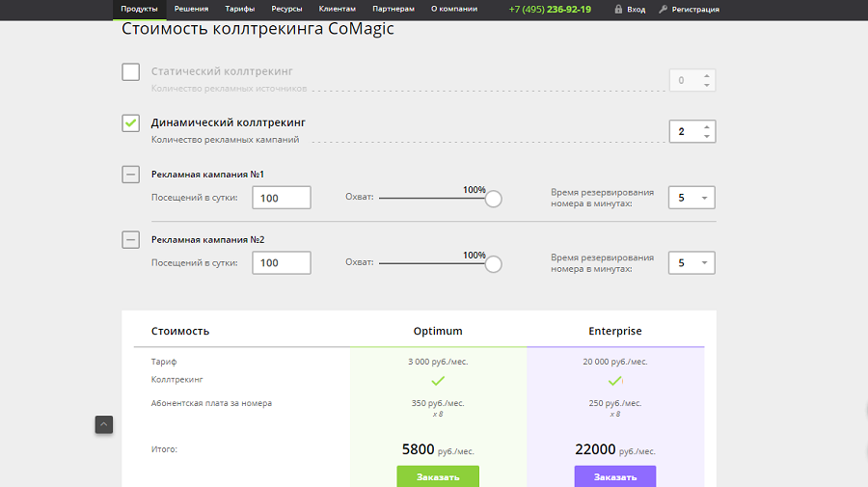Image resolution: width=868 pixels, height=487 pixels.
Task: Click the 3 000 руб./мес. tariff price
Action: (438, 362)
